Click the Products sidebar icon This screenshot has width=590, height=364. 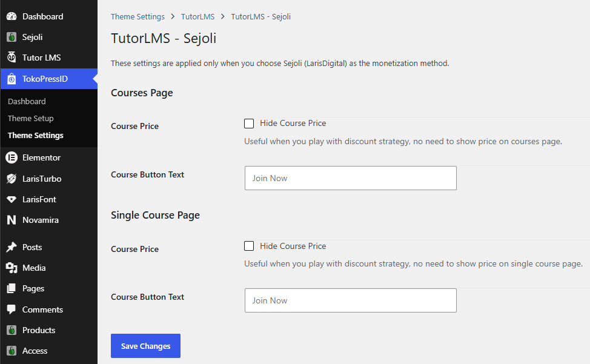12,330
